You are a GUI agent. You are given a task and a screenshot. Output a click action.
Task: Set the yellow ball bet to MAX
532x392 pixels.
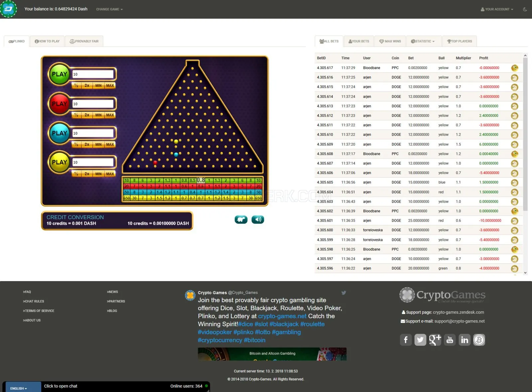[110, 174]
